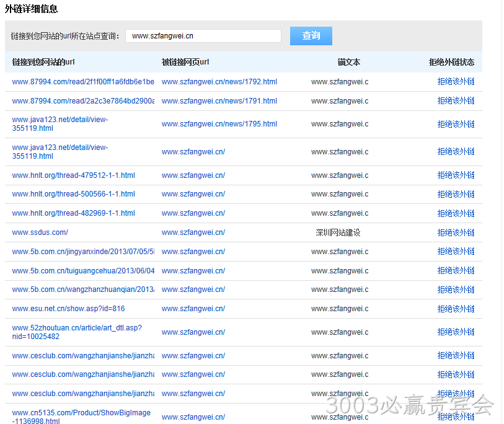This screenshot has width=504, height=424.
Task: Open the szfangwei.cn/news/1792.html link
Action: tap(219, 82)
